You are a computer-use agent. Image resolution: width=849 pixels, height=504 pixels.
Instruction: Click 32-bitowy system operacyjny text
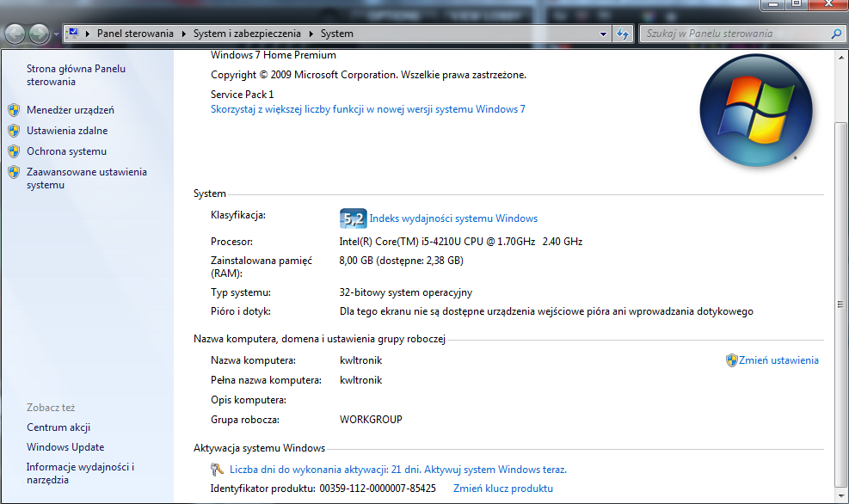(405, 292)
